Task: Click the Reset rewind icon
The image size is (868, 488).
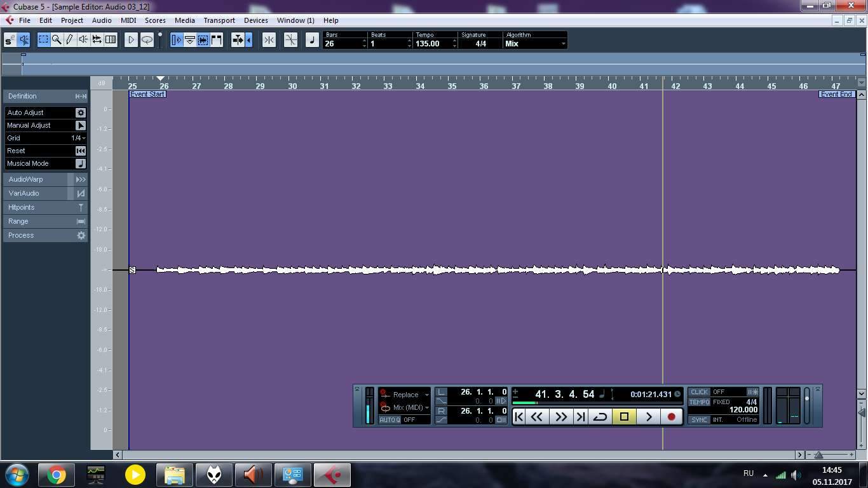Action: pyautogui.click(x=81, y=151)
